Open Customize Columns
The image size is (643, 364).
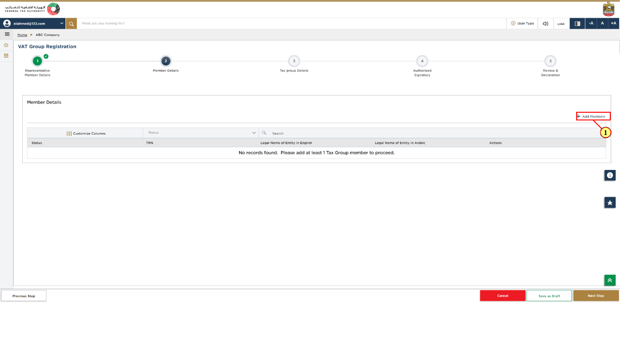click(85, 133)
